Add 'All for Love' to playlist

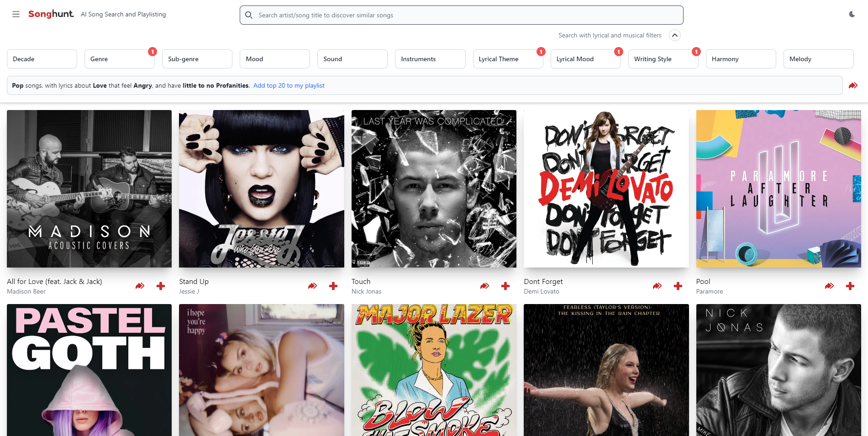(161, 286)
